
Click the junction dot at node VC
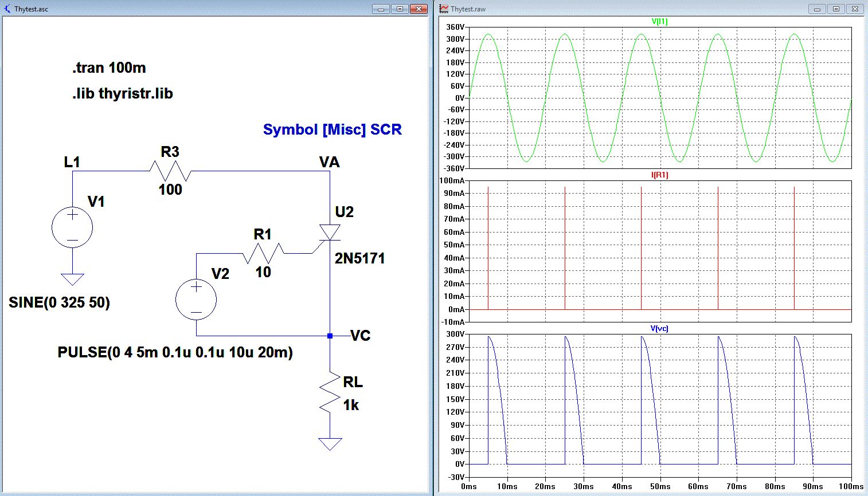pyautogui.click(x=330, y=336)
